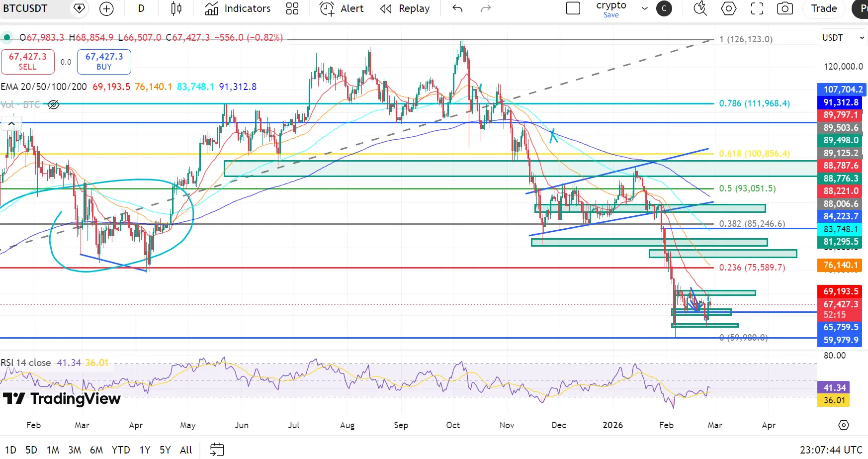868x459 pixels.
Task: Start Bar Replay mode
Action: click(x=405, y=8)
